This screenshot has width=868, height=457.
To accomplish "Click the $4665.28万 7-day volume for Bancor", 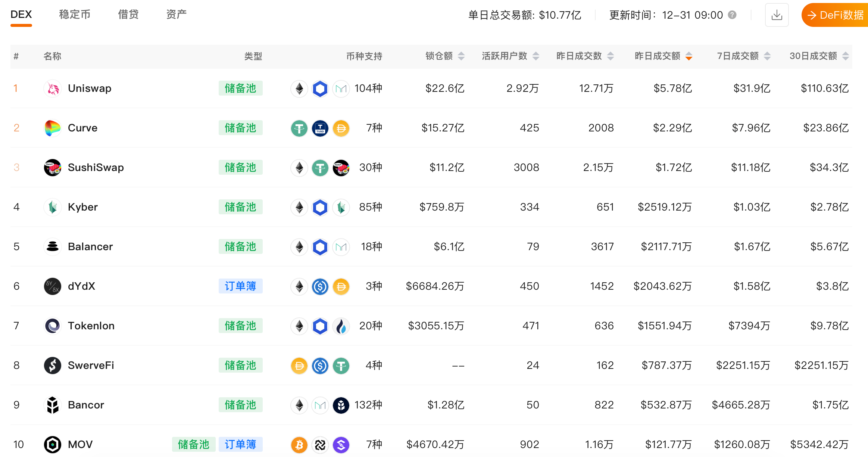I will click(x=741, y=405).
